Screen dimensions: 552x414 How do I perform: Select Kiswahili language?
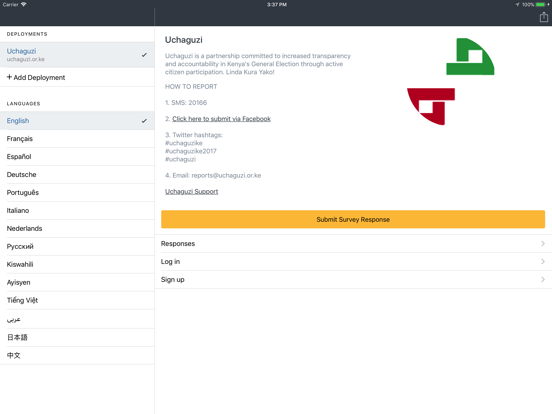coord(77,264)
